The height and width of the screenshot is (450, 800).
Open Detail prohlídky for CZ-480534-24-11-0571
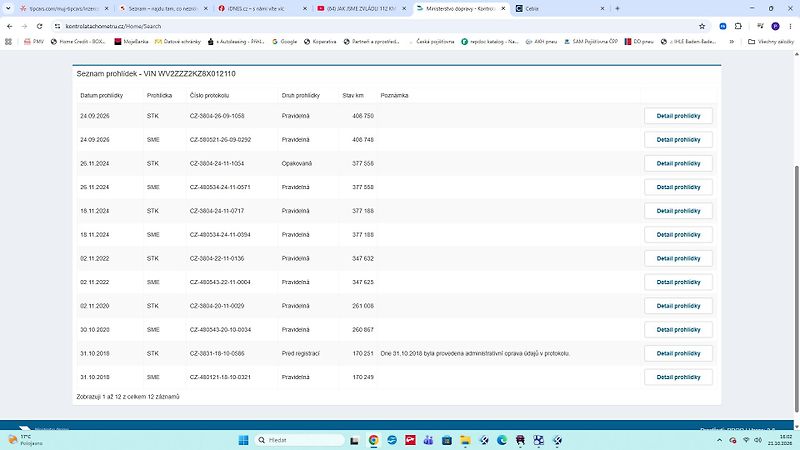pyautogui.click(x=678, y=187)
